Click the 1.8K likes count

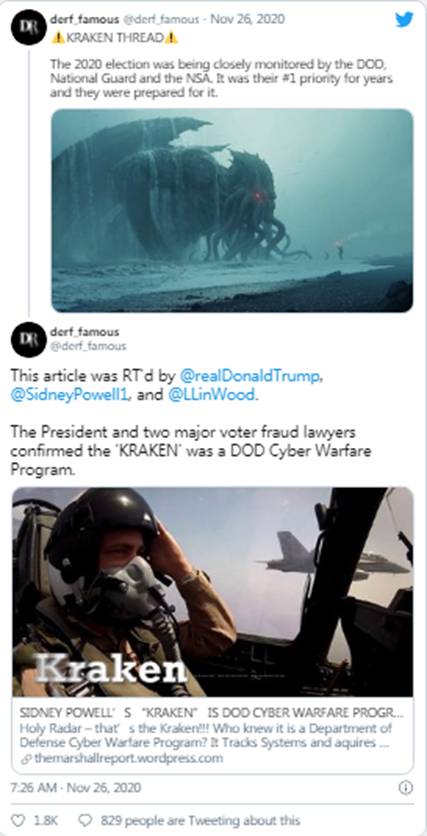pos(45,819)
